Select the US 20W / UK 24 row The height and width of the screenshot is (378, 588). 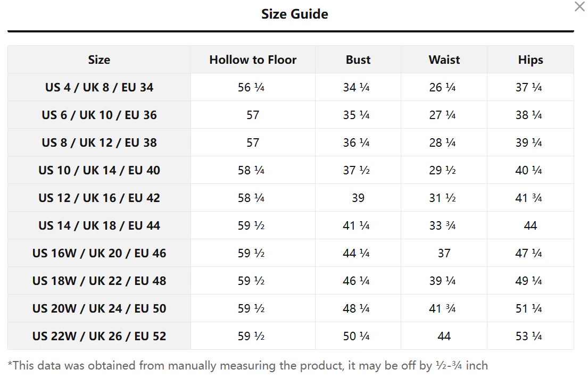pyautogui.click(x=99, y=309)
